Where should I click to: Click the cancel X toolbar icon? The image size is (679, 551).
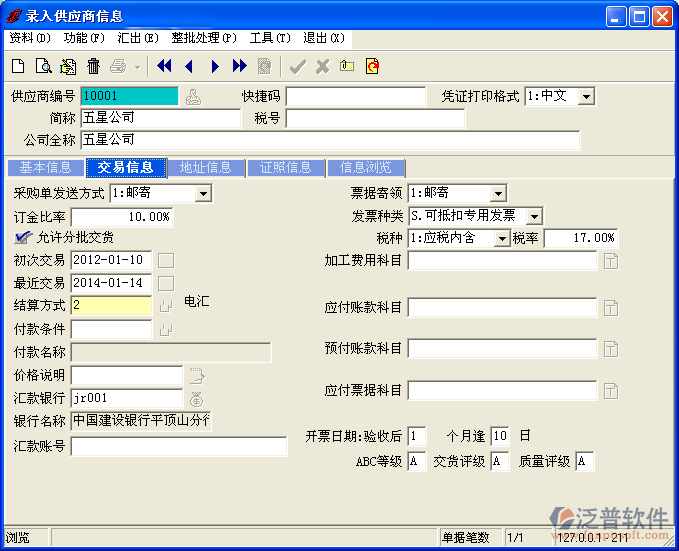323,67
